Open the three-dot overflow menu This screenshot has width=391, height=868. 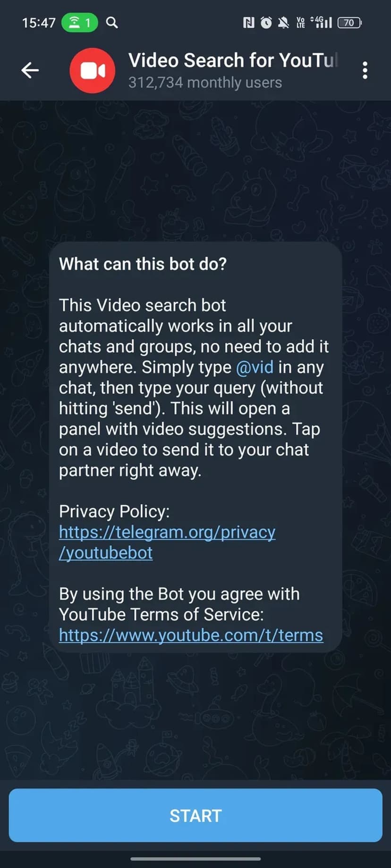tap(365, 70)
